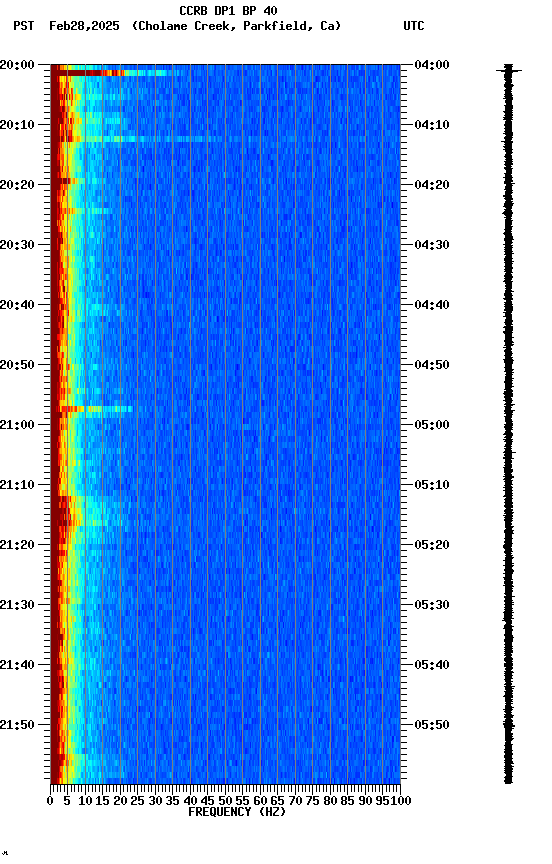Click the PST time label "20:20"
The height and width of the screenshot is (864, 552).
(x=17, y=185)
